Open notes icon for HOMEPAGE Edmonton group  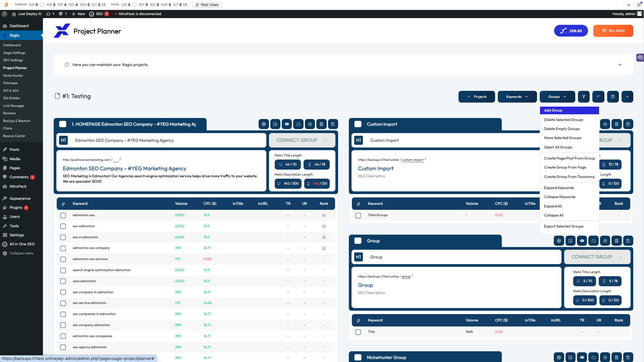point(275,124)
